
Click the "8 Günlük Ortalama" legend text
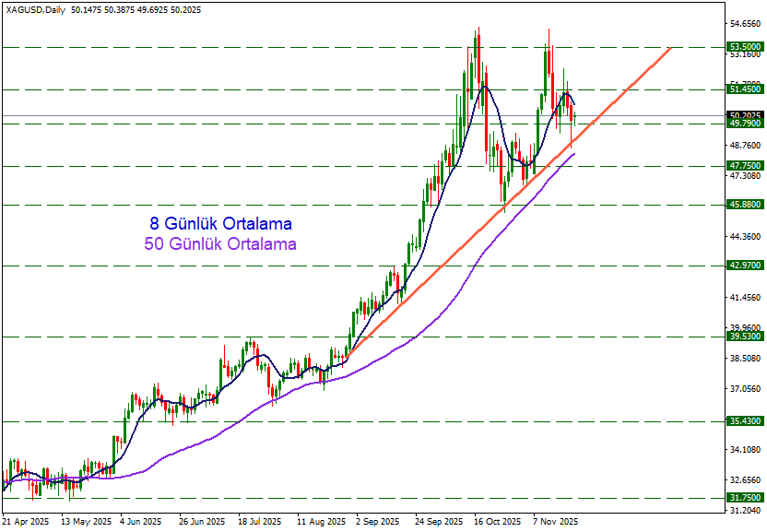click(220, 224)
